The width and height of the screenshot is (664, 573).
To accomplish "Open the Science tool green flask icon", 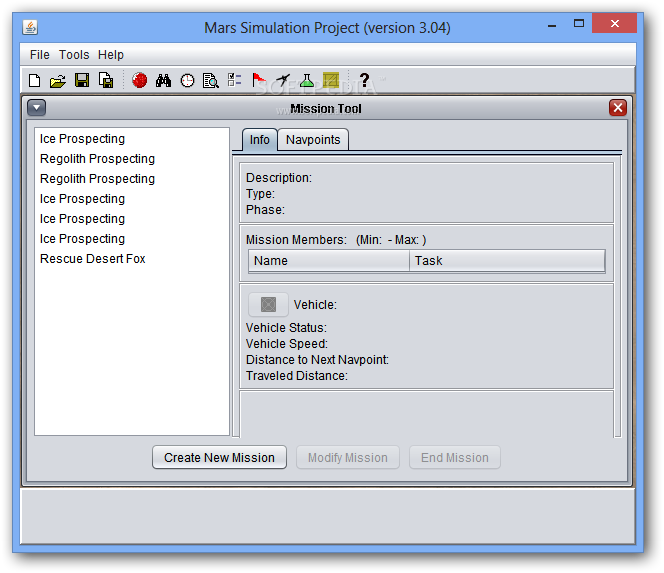I will pos(307,80).
